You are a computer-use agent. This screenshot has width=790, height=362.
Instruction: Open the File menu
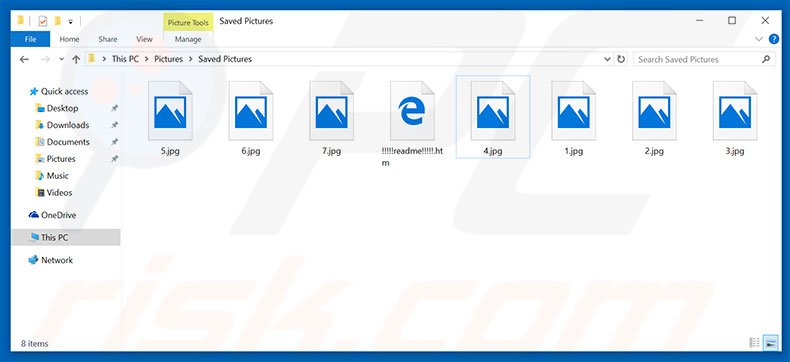(x=30, y=39)
